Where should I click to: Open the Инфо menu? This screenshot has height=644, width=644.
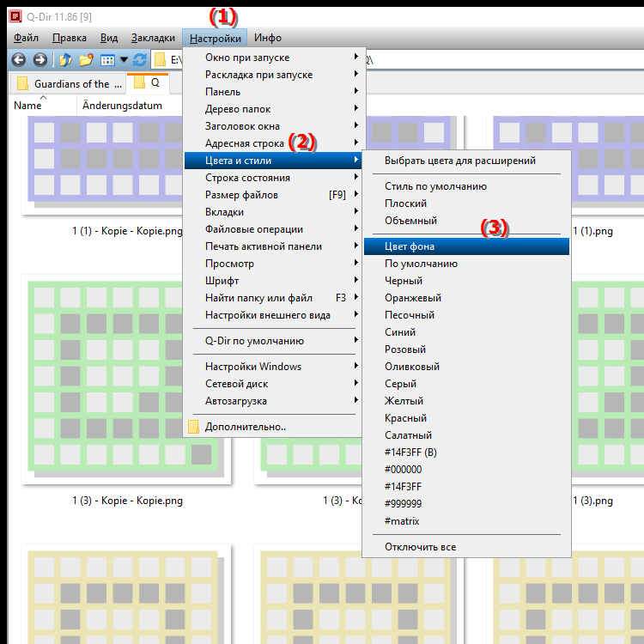(268, 38)
